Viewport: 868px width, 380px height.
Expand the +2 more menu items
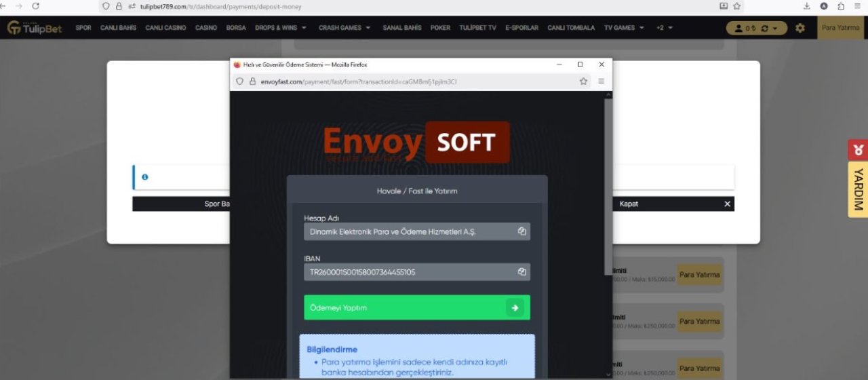click(x=665, y=28)
